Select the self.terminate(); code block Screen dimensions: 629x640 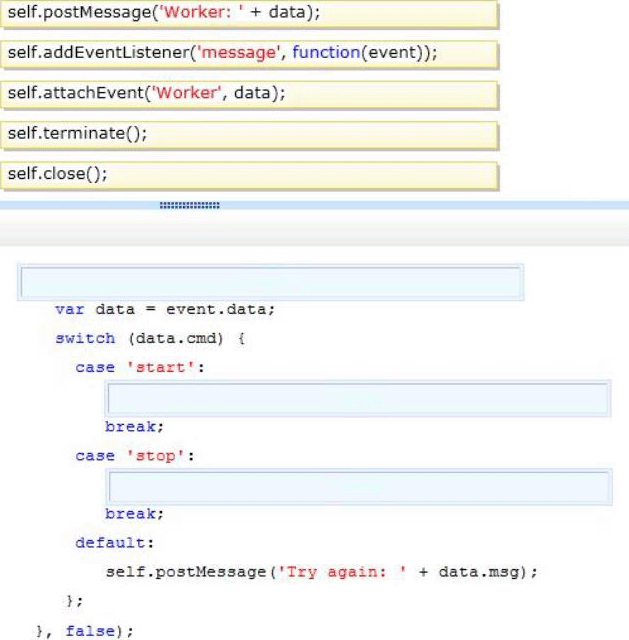(x=248, y=134)
